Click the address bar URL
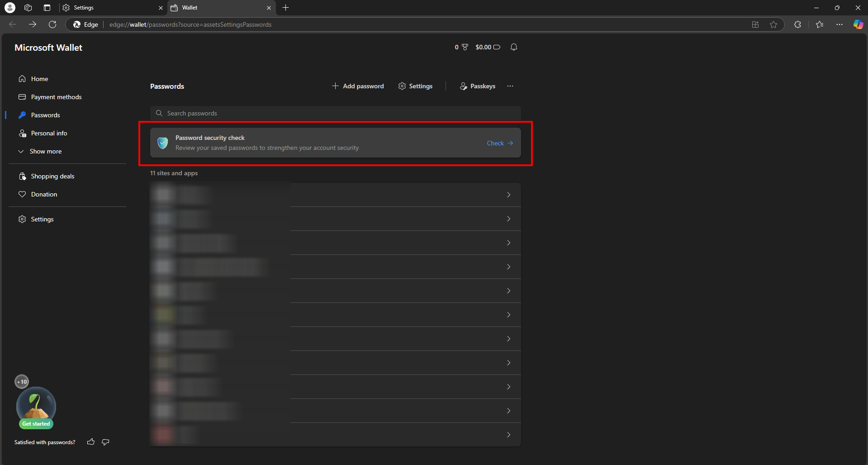 click(x=190, y=24)
